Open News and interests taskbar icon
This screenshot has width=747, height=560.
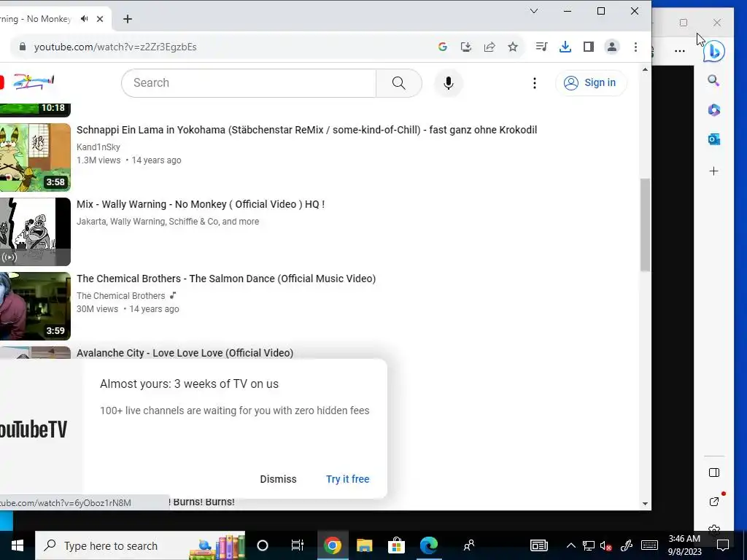point(539,545)
